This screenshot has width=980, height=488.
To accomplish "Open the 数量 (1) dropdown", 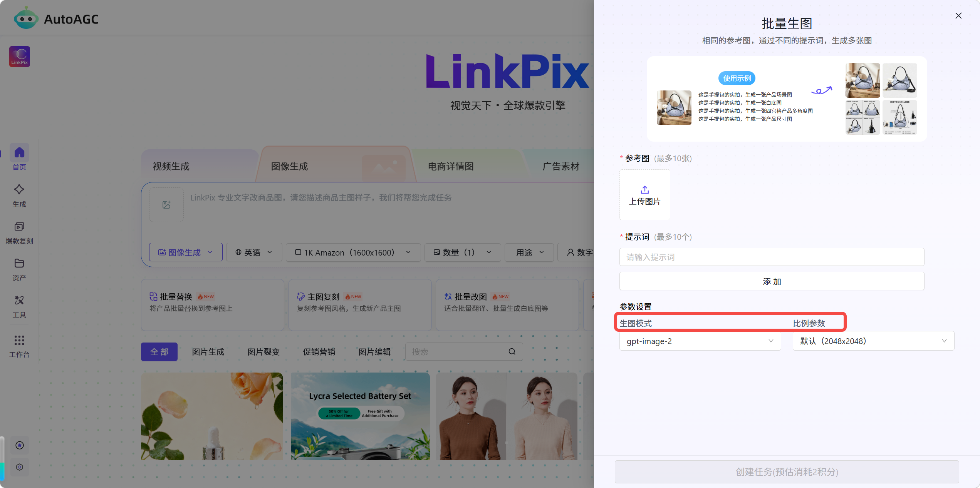I will (462, 252).
